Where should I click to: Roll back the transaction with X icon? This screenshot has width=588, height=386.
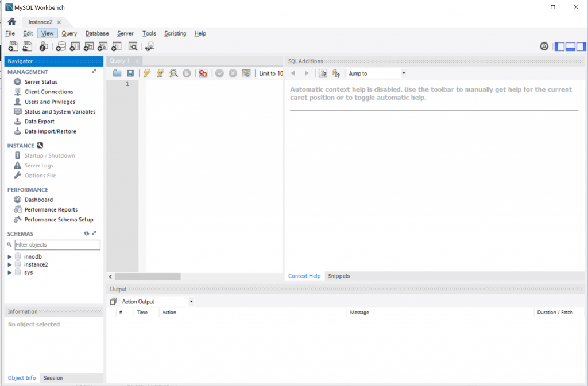pyautogui.click(x=233, y=73)
